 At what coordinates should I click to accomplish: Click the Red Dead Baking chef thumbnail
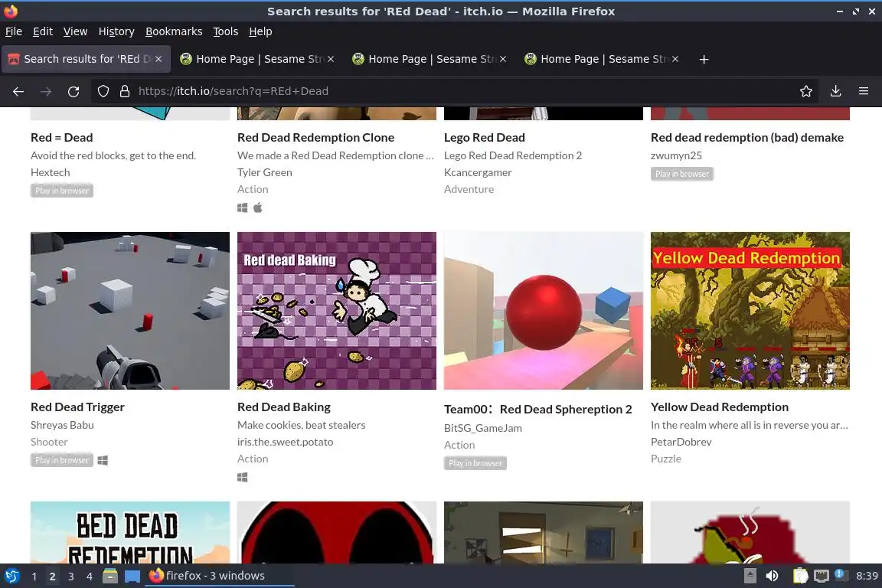[336, 311]
